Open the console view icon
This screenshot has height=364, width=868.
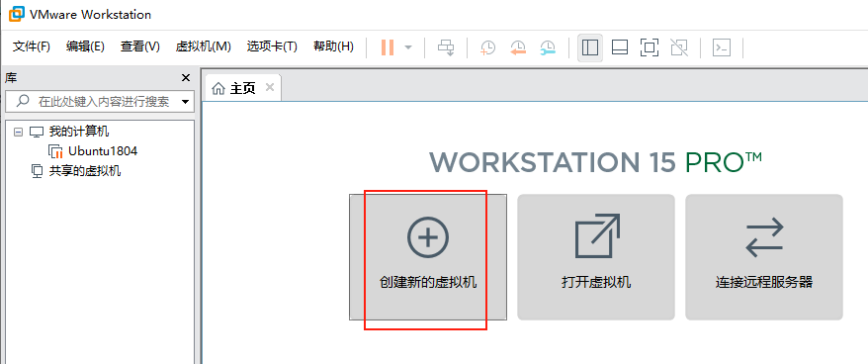[x=722, y=47]
